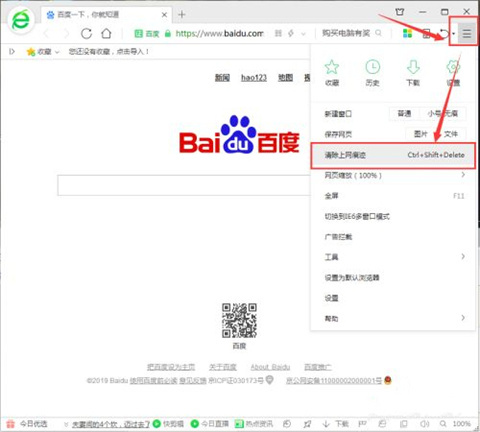
Task: Click the search magnifier in the search box
Action: tap(378, 33)
